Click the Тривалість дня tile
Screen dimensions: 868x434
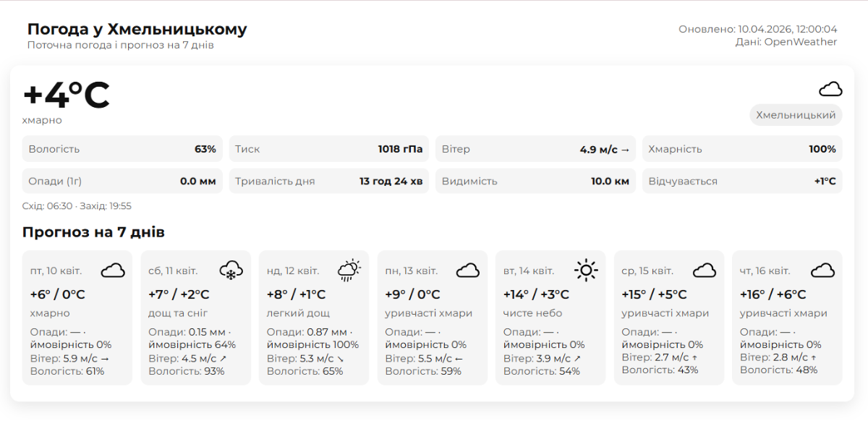[x=329, y=181]
